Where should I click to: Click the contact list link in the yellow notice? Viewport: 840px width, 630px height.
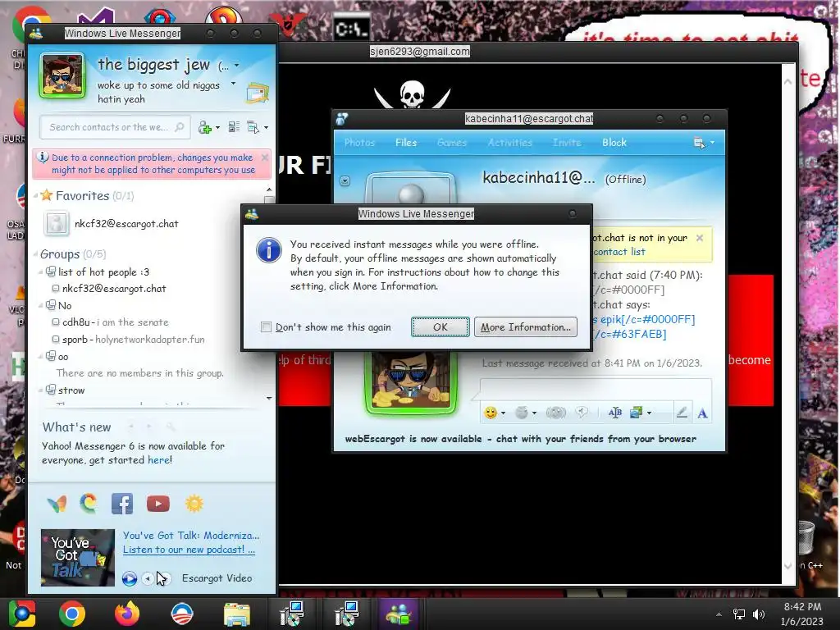(619, 252)
